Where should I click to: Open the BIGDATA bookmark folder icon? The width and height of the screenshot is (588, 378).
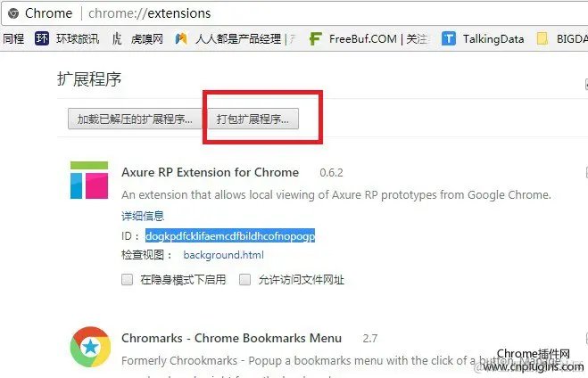(x=542, y=38)
